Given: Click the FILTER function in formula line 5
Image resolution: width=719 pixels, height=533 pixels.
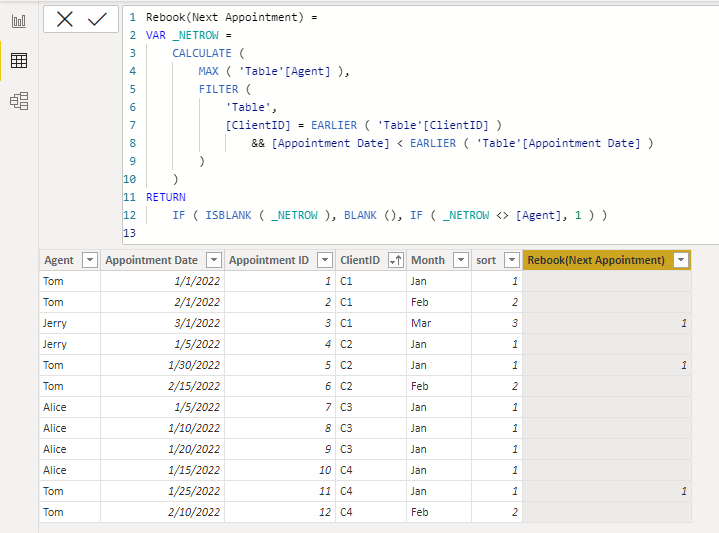Looking at the screenshot, I should click(x=218, y=89).
